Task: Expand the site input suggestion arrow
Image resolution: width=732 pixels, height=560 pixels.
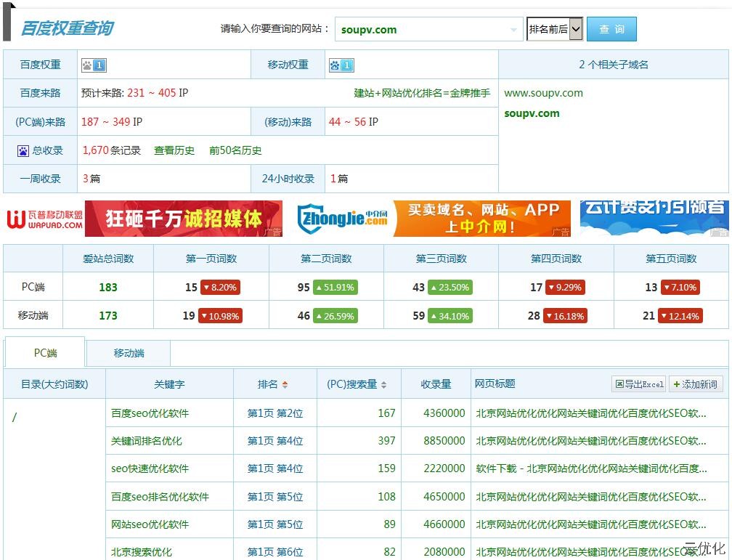Action: point(513,30)
